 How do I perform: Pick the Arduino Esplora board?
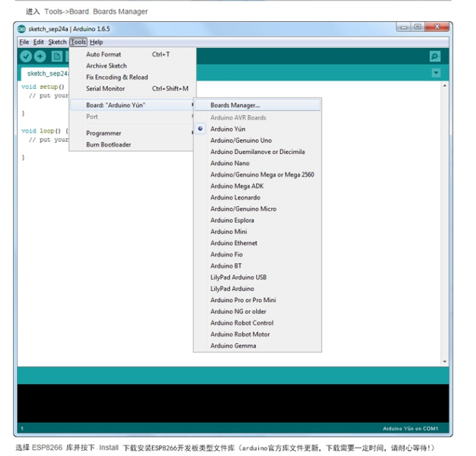[257, 220]
